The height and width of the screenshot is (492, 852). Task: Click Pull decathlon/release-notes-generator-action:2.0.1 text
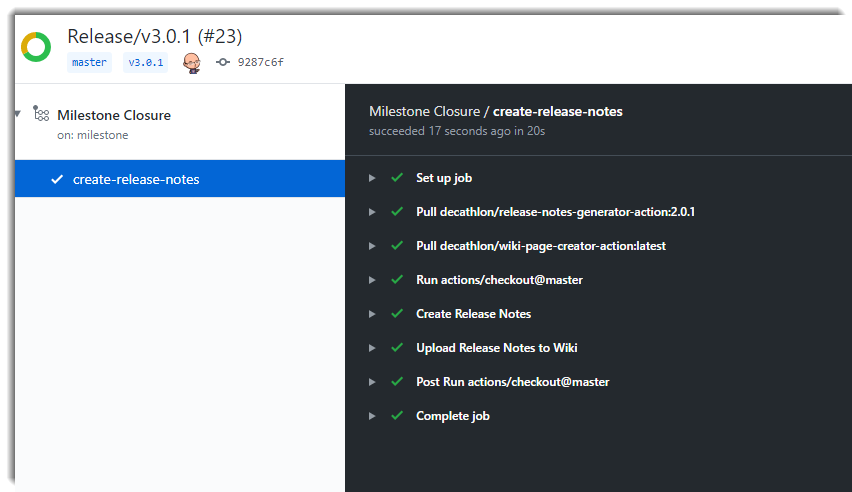pos(555,212)
